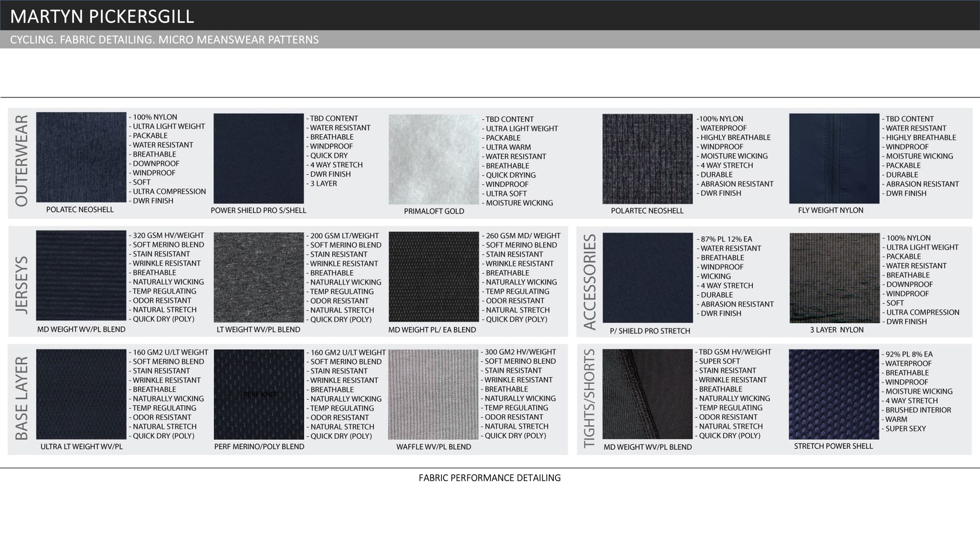Select the Fly Weight Nylon zipper swatch
Screen dimensions: 980x551
(x=834, y=158)
